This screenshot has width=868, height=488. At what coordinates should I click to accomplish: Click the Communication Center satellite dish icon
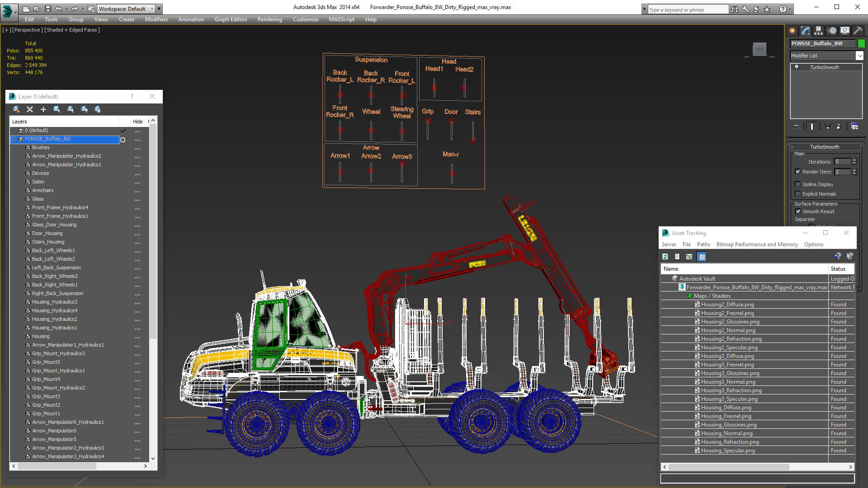click(756, 9)
